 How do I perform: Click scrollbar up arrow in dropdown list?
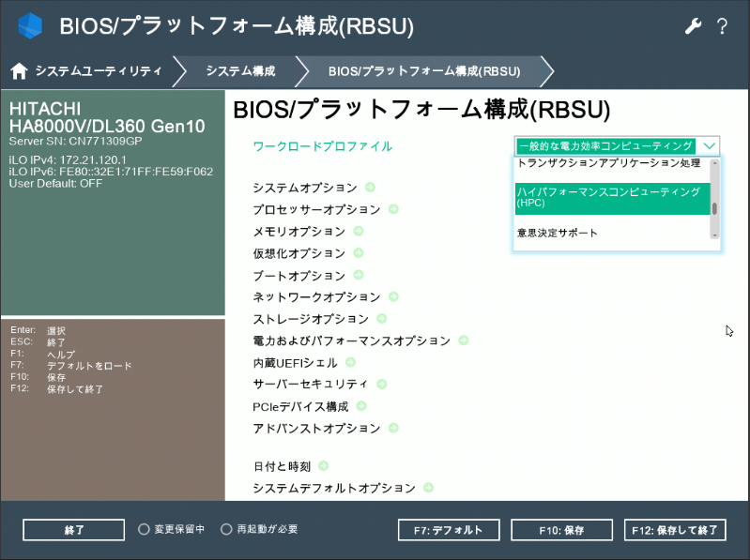coord(714,163)
